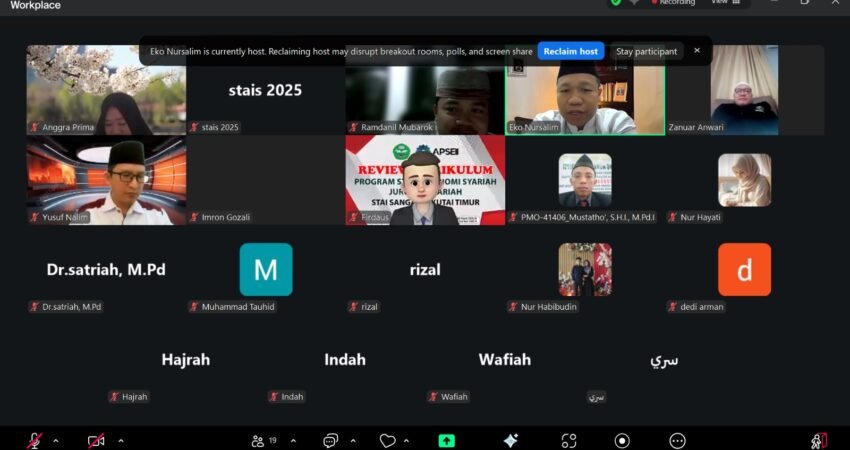Click the Stay participant button
Image resolution: width=850 pixels, height=450 pixels.
click(646, 51)
